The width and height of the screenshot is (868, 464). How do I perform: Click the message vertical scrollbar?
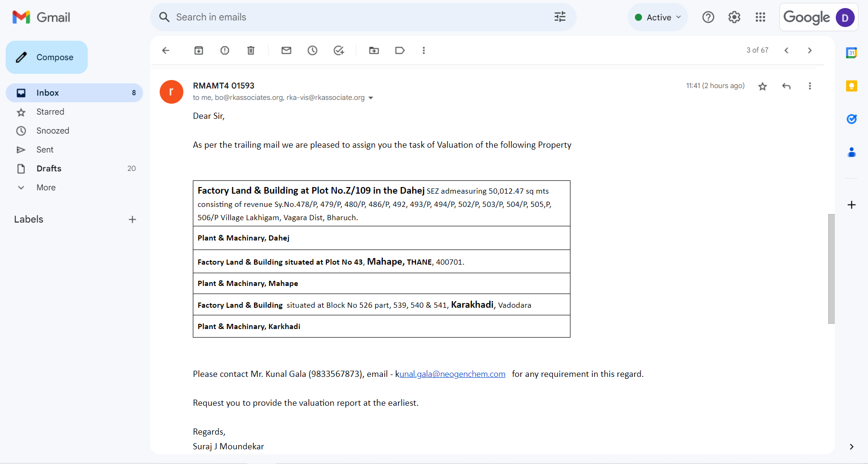pyautogui.click(x=831, y=268)
